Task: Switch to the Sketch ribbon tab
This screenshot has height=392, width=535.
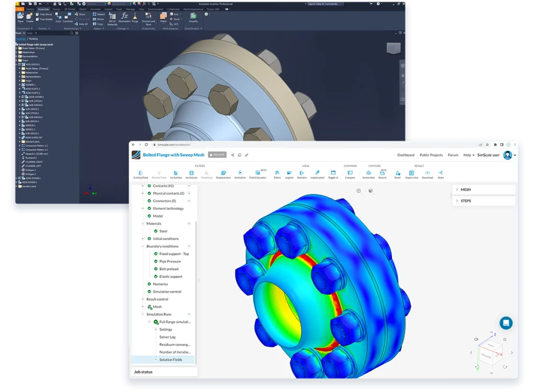Action: [82, 9]
